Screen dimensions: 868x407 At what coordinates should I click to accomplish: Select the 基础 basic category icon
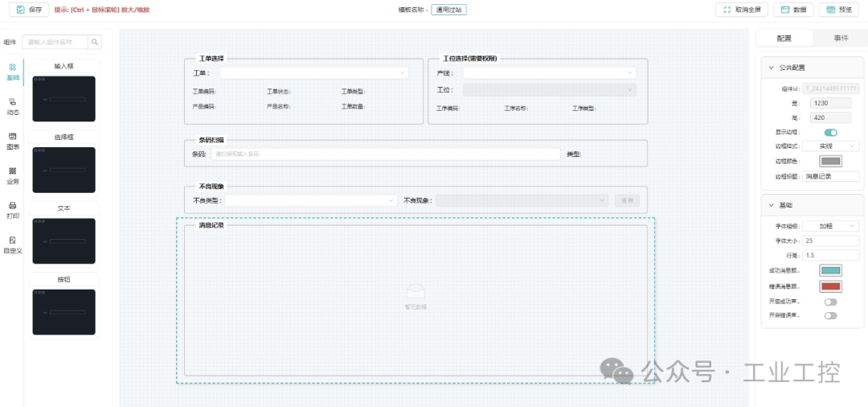click(12, 67)
